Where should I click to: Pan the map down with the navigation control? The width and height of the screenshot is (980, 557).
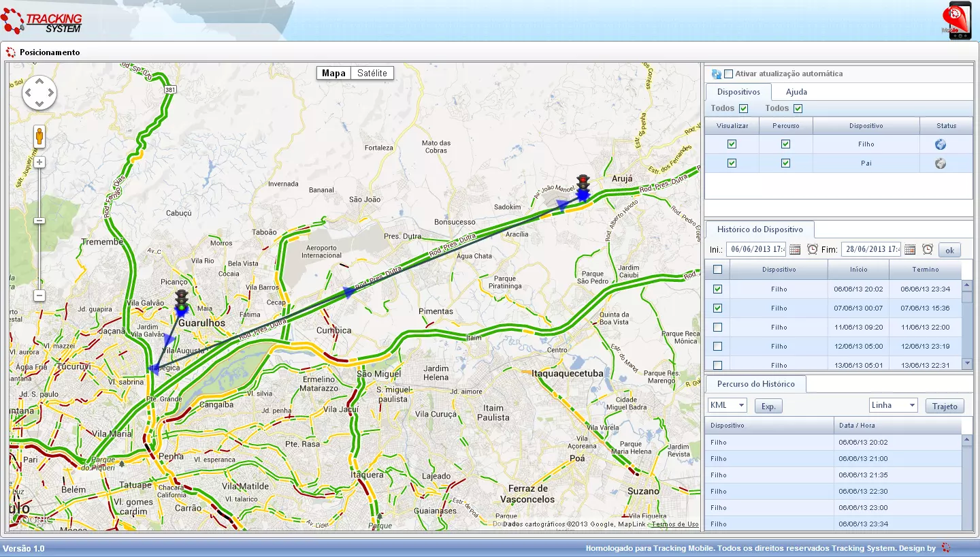tap(39, 104)
